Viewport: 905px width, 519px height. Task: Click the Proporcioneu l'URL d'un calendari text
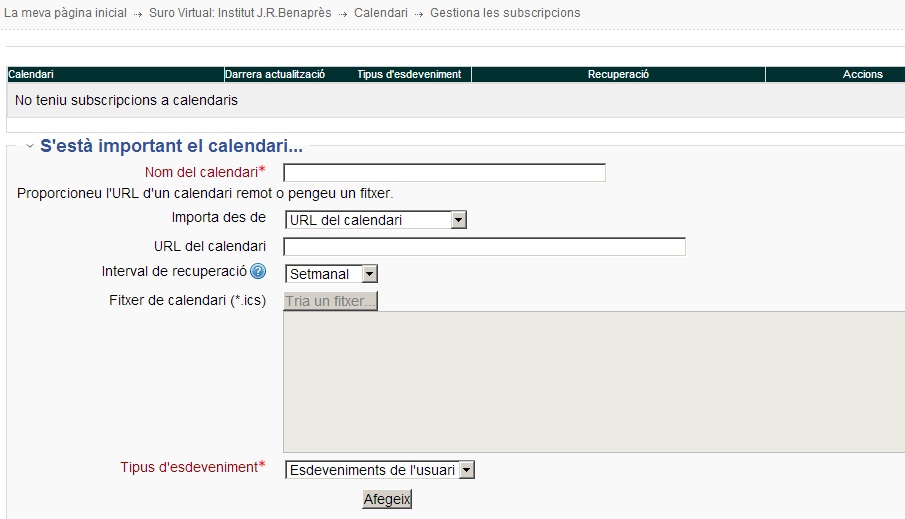pos(205,193)
